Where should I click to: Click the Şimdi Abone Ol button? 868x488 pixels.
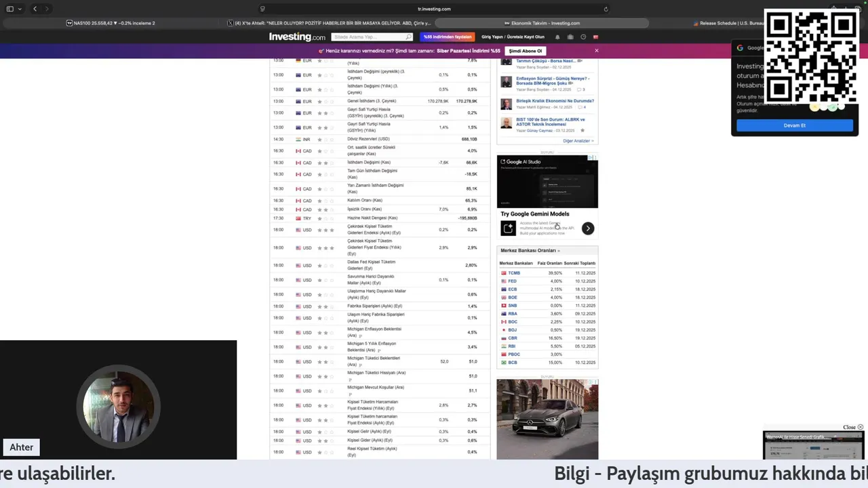coord(526,51)
